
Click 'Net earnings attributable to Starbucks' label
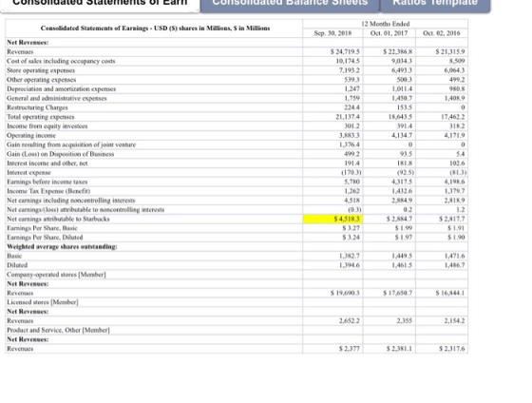click(58, 219)
